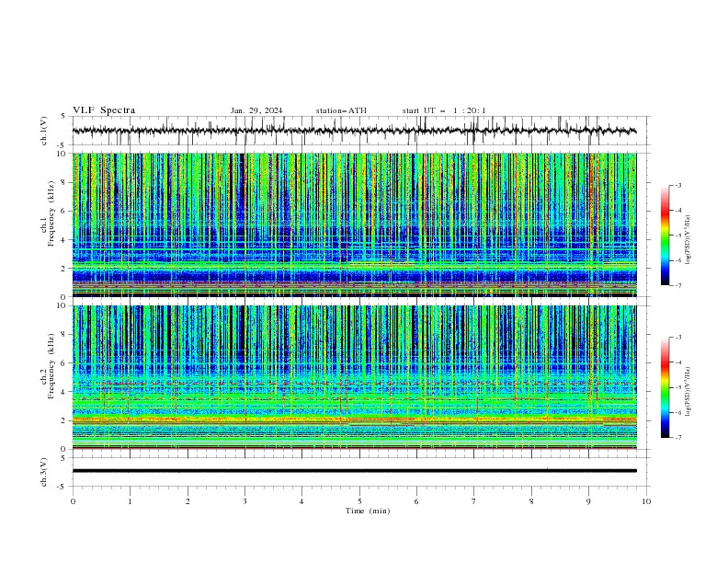
Task: Click time axis tick label "6"
Action: [416, 501]
